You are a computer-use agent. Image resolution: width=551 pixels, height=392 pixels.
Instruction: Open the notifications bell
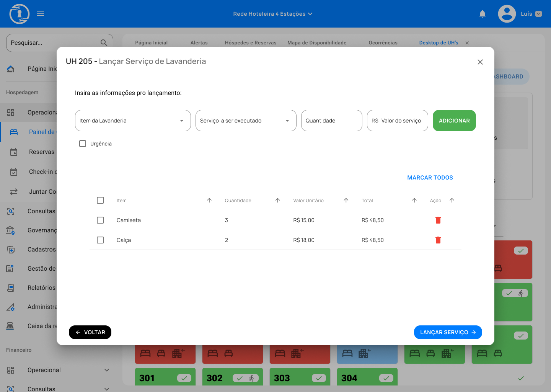483,14
